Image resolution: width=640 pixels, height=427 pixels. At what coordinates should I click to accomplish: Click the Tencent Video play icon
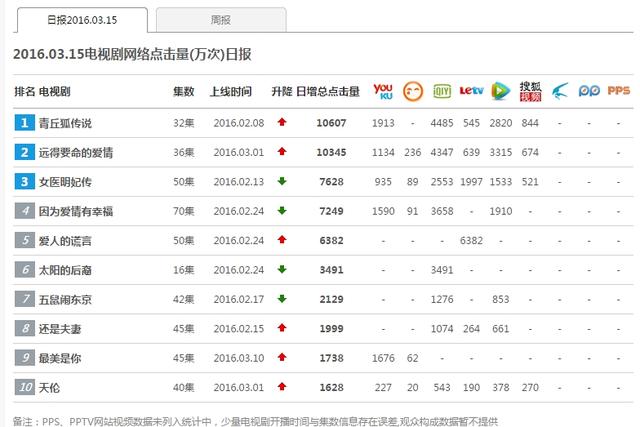click(x=501, y=91)
